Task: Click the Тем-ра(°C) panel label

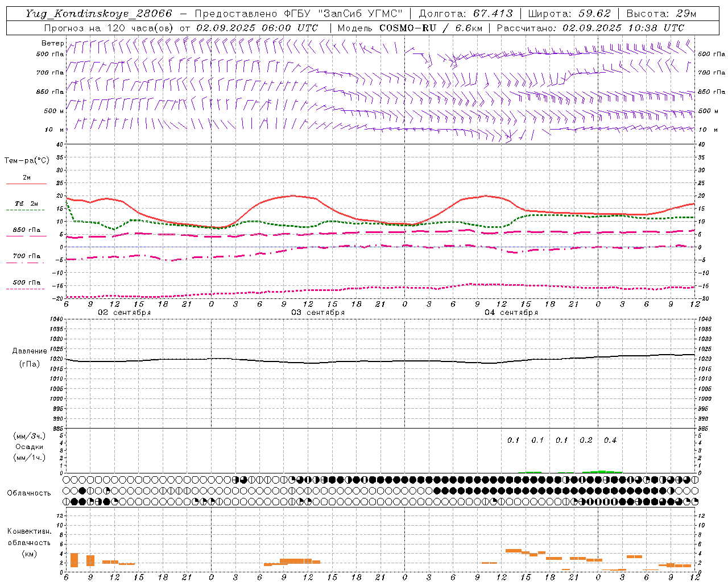Action: point(27,161)
